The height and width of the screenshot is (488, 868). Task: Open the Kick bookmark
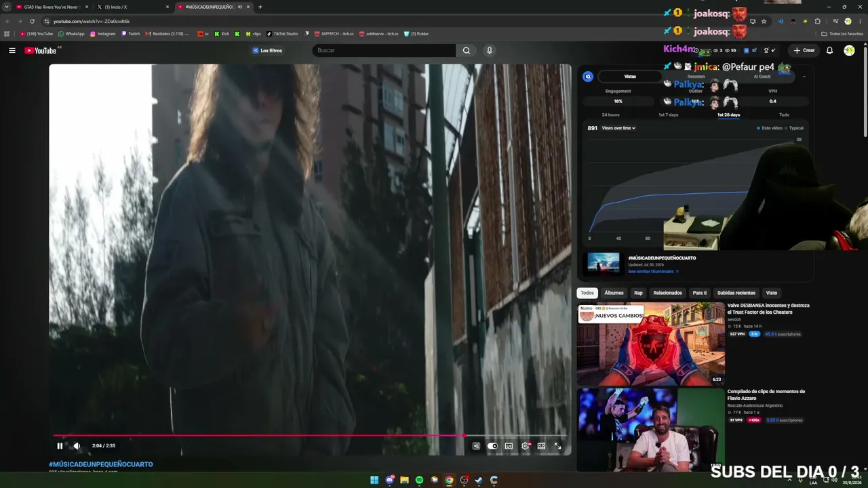[222, 33]
